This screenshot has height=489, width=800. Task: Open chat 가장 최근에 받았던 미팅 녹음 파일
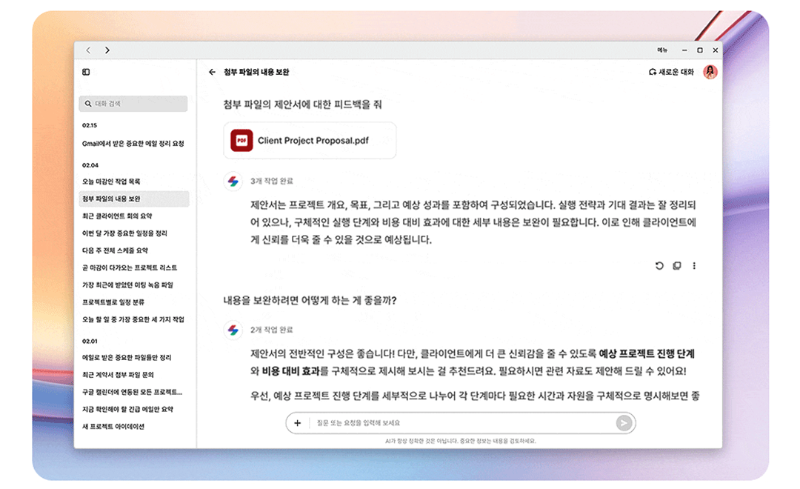coord(128,285)
